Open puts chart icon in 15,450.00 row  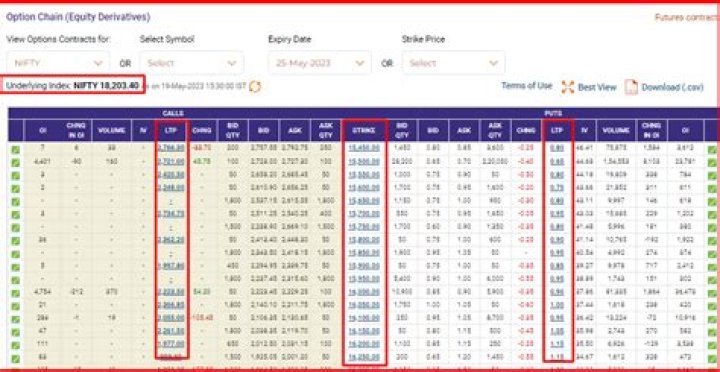[x=712, y=150]
